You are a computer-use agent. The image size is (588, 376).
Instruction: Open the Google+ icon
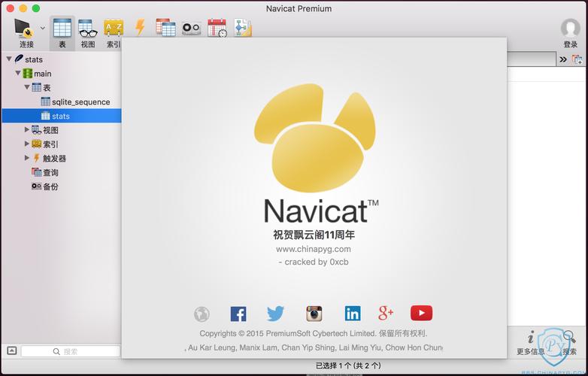pos(386,313)
